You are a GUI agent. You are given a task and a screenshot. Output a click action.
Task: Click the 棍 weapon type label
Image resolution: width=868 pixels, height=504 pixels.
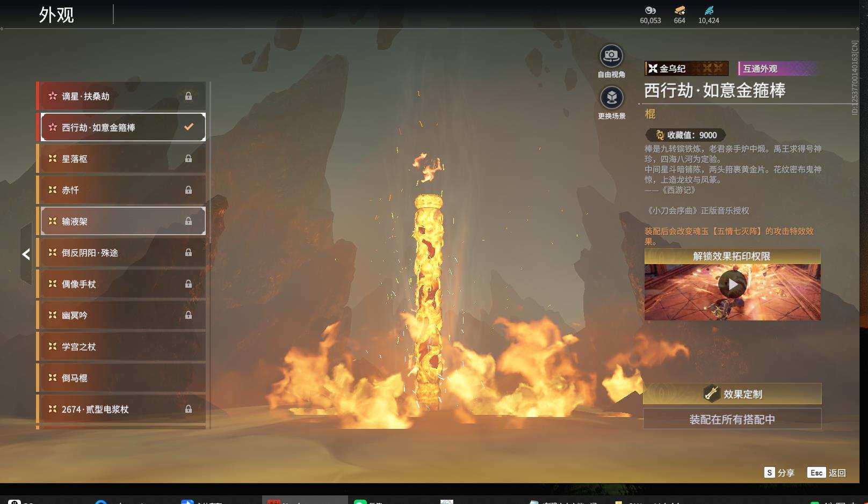pos(650,114)
